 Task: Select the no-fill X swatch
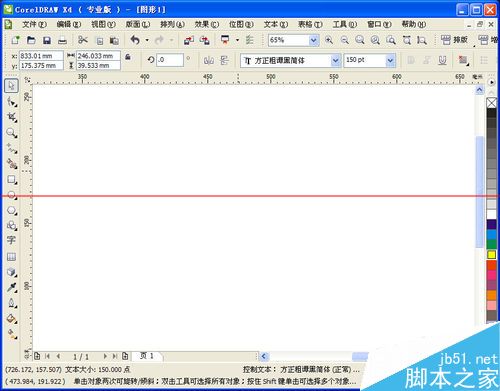click(x=491, y=103)
